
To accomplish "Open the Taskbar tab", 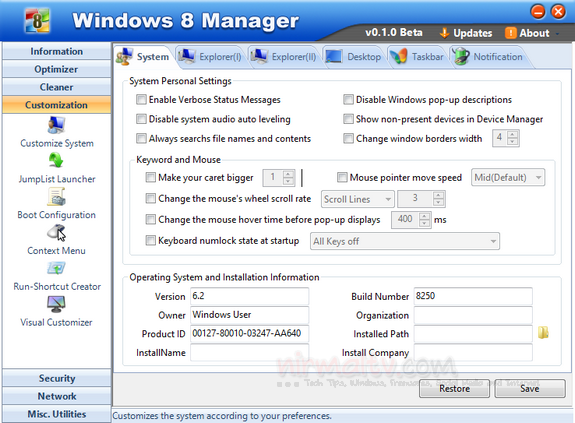I will [x=417, y=57].
